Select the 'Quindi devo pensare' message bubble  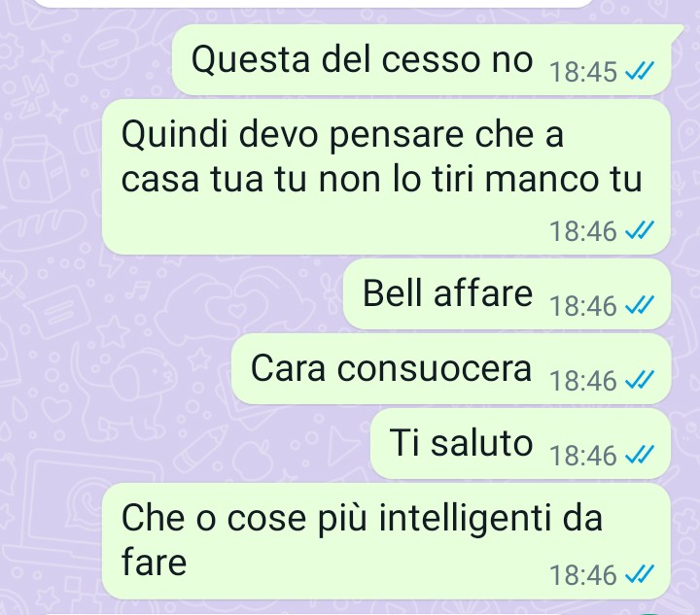pyautogui.click(x=387, y=178)
